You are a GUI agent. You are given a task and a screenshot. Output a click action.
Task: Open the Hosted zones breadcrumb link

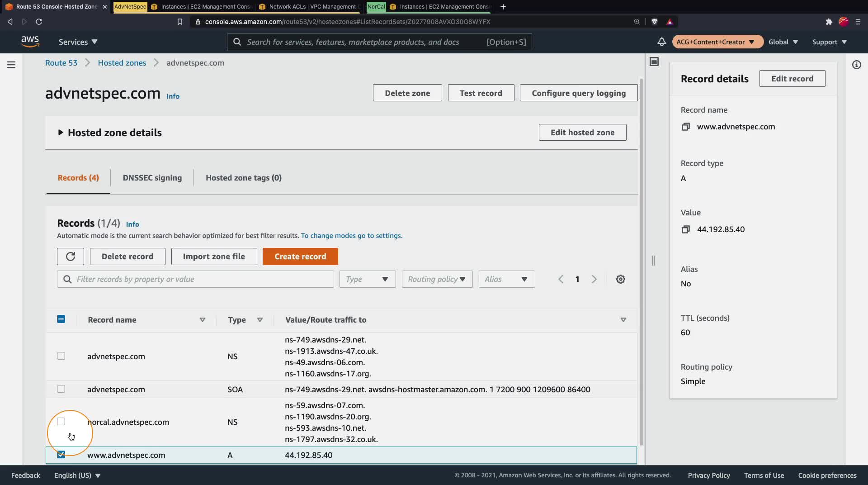pos(122,63)
